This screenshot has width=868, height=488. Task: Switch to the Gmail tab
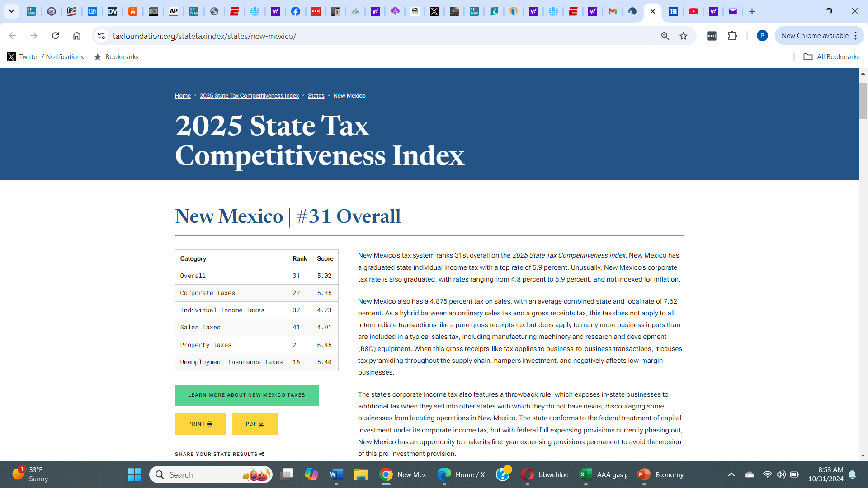[613, 11]
